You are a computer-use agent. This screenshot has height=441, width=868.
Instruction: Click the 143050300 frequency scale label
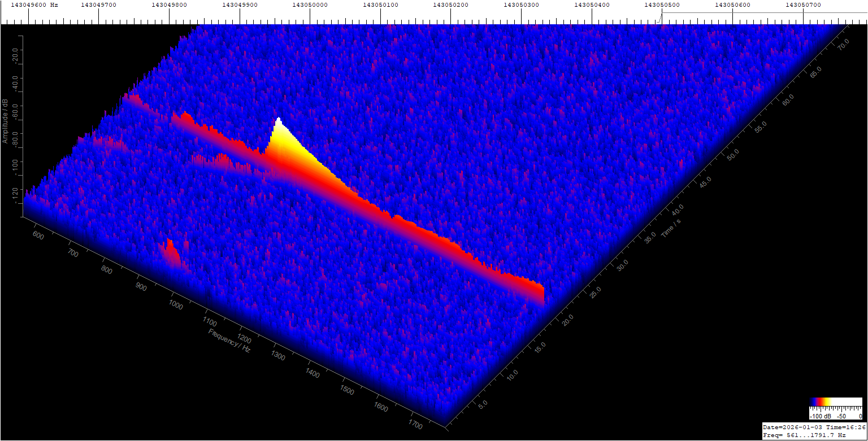[x=522, y=5]
